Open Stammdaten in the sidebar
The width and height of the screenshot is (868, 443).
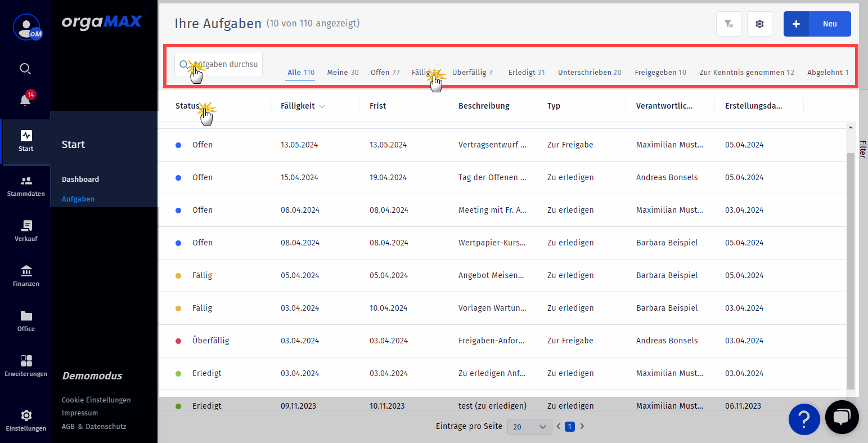tap(26, 186)
